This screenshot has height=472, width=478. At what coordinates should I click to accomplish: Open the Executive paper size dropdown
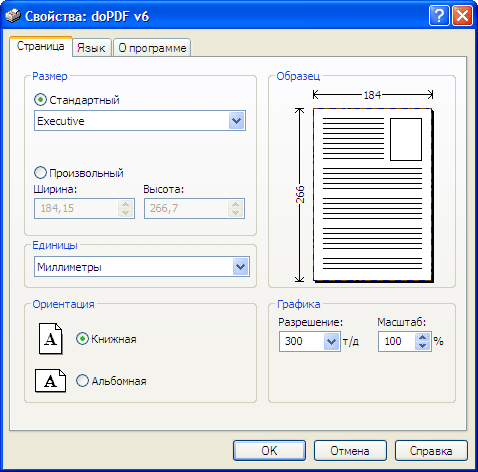click(237, 121)
